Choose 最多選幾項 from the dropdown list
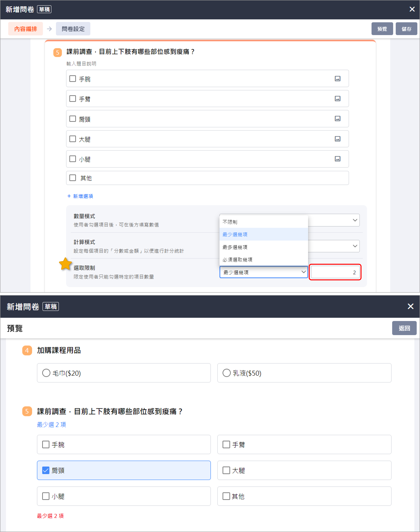 pyautogui.click(x=264, y=247)
